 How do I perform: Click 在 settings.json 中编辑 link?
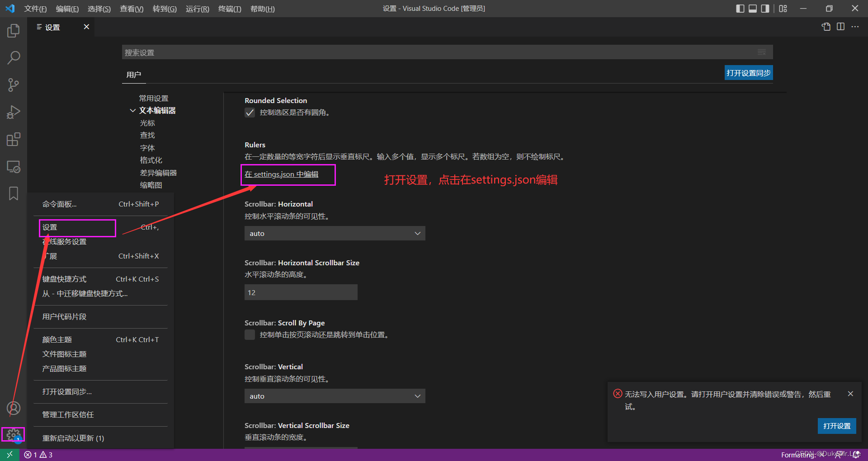(x=281, y=174)
